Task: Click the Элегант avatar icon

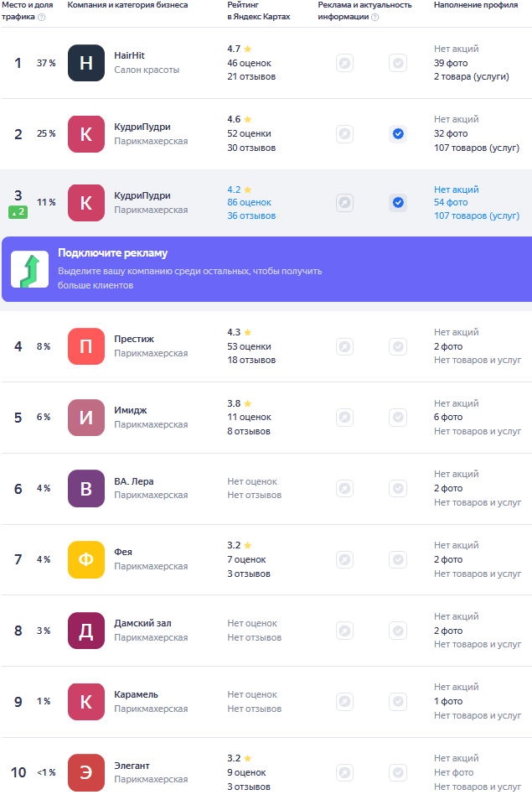Action: (x=86, y=772)
